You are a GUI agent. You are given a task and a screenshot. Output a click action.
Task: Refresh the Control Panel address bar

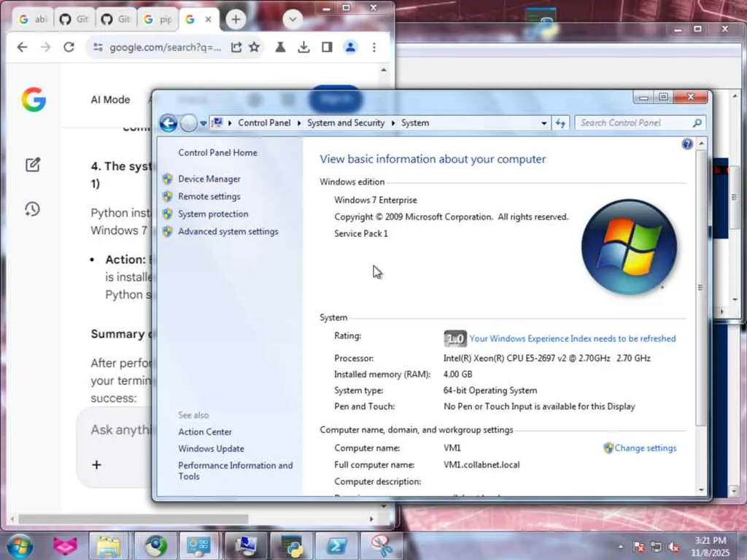[560, 123]
